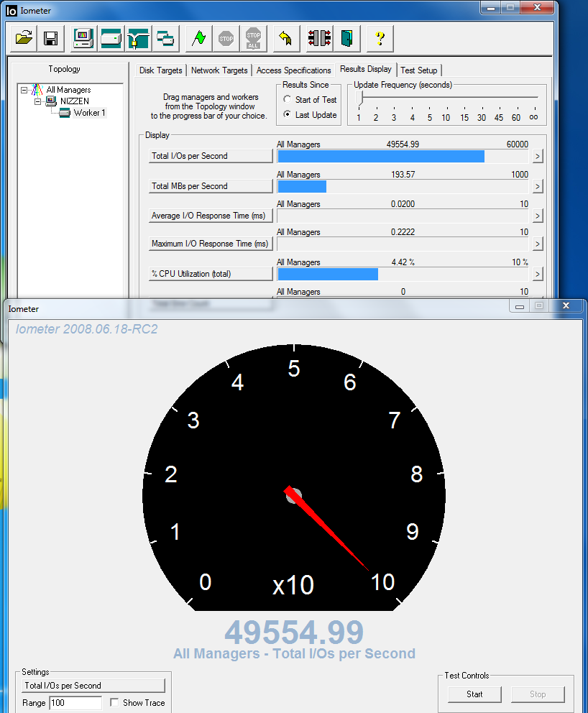Enable the Show Trace checkbox
Viewport: 588px width, 713px height.
coord(114,702)
